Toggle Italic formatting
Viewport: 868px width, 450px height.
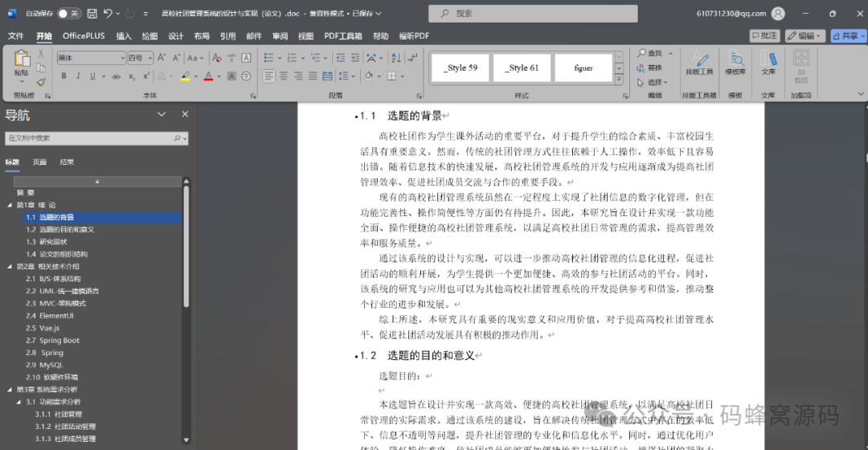[x=78, y=76]
